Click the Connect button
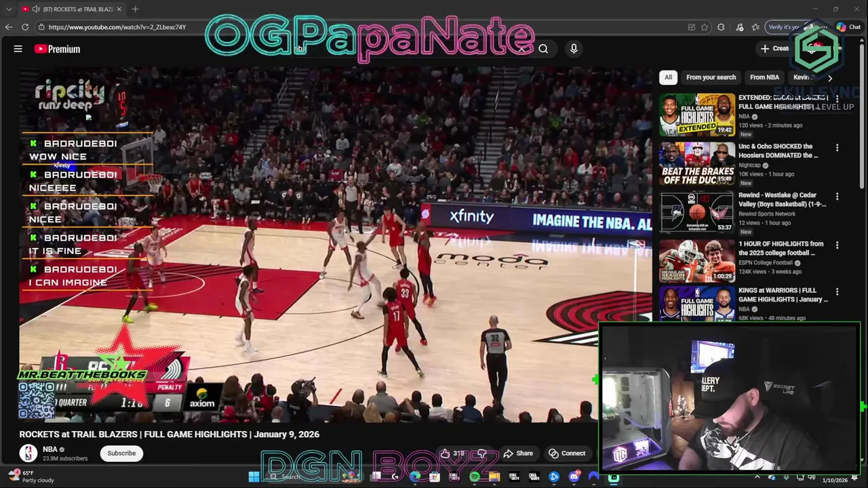868x488 pixels. [567, 453]
